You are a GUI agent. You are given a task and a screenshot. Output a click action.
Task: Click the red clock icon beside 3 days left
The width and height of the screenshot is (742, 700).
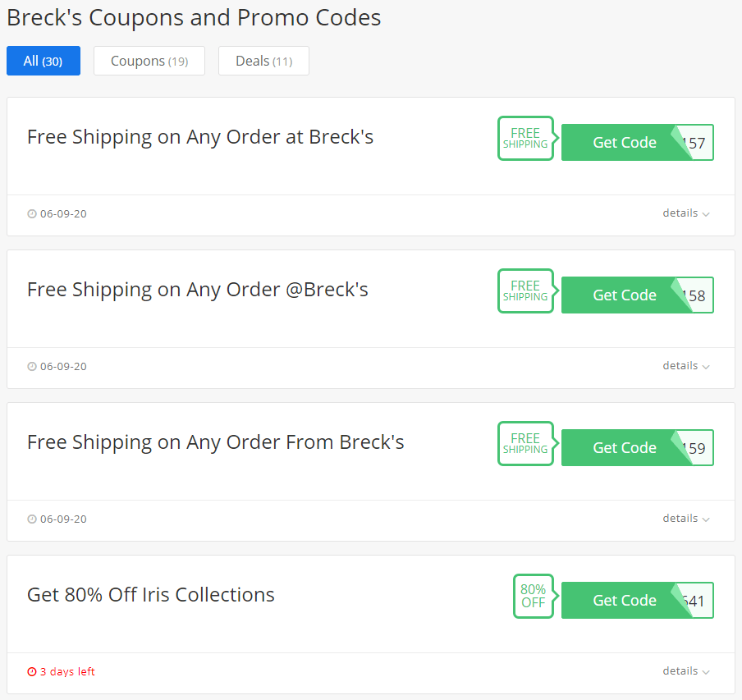click(x=32, y=671)
